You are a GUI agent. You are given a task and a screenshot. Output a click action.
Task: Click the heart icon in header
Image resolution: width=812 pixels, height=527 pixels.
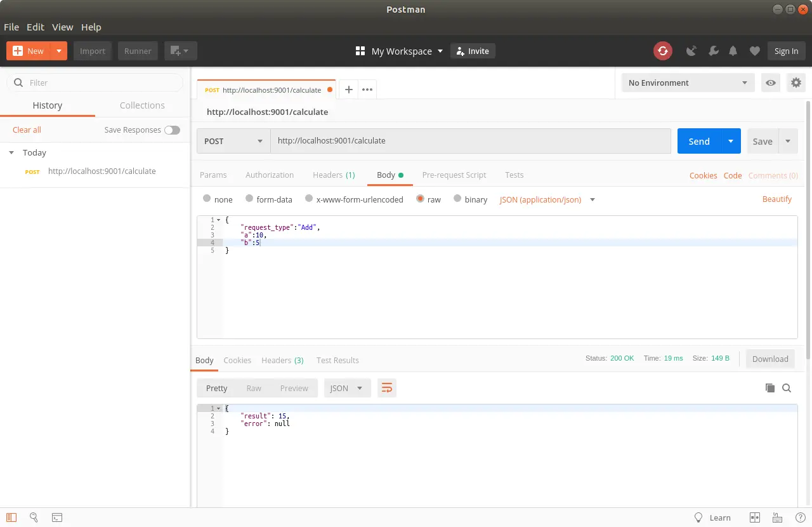pyautogui.click(x=754, y=51)
